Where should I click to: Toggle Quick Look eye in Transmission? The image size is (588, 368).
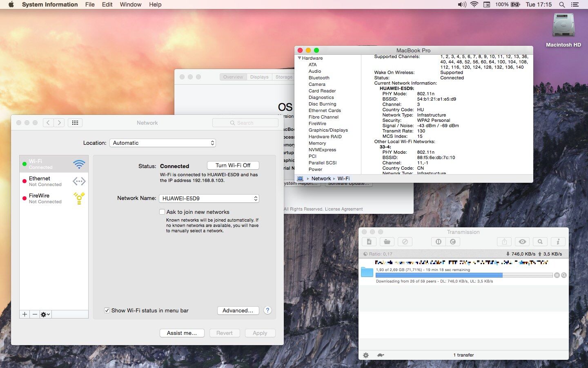(522, 242)
